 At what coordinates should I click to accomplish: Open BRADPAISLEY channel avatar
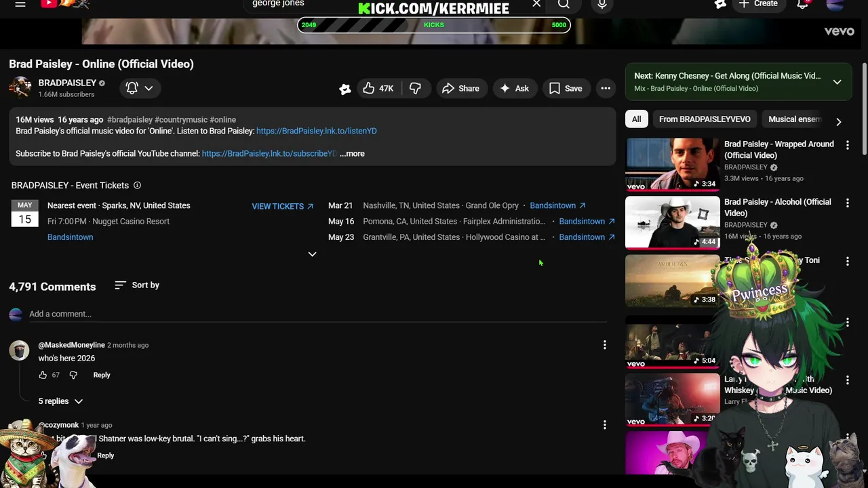click(x=20, y=88)
